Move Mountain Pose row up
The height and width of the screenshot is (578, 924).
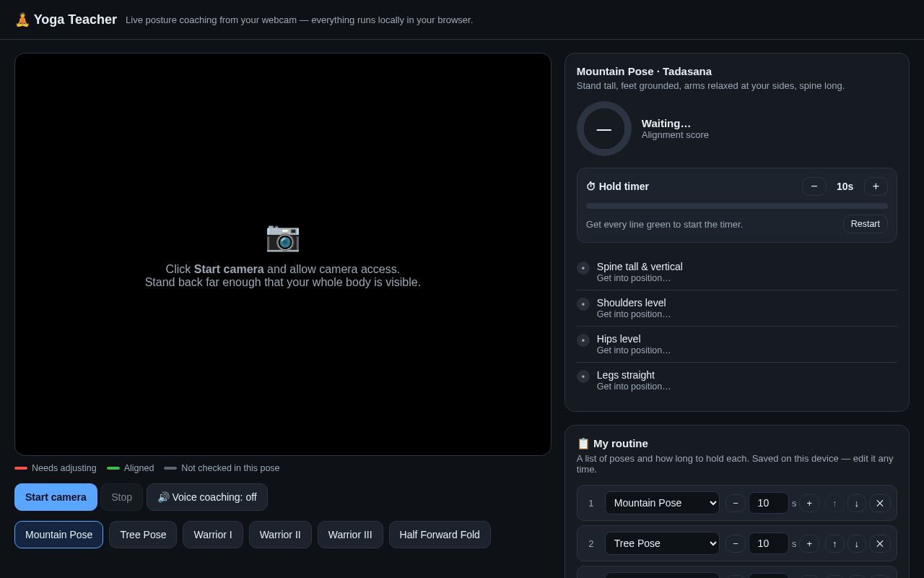834,503
